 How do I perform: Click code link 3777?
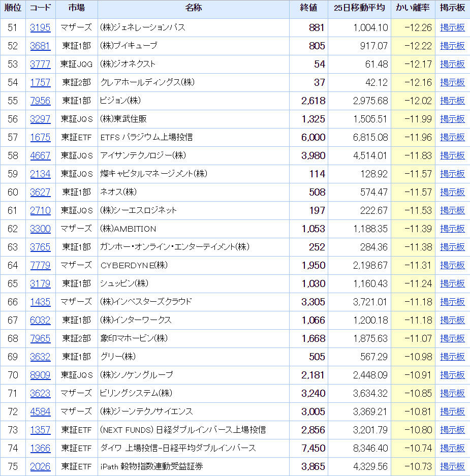coord(40,64)
